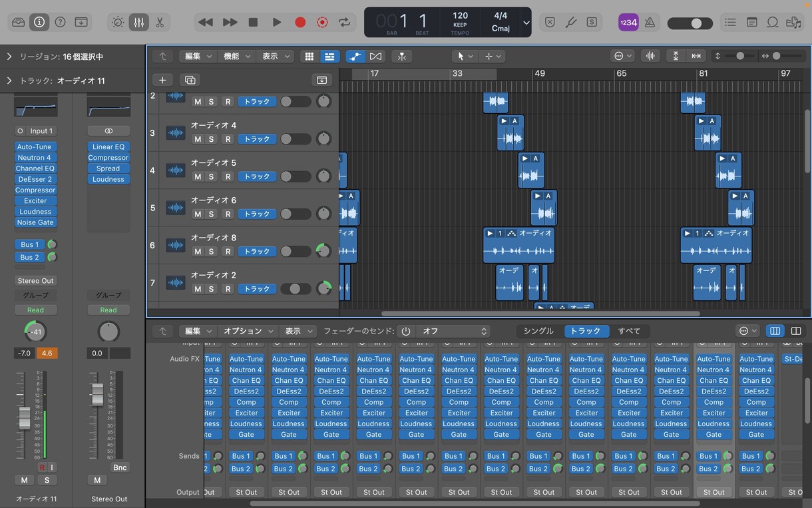The width and height of the screenshot is (812, 508).
Task: Toggle the Mixer faders icon
Action: [x=138, y=22]
